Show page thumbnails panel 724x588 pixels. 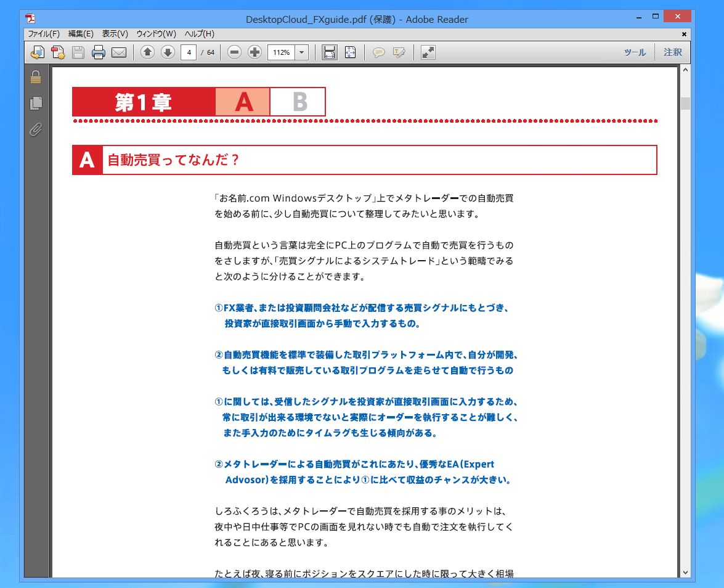(36, 103)
